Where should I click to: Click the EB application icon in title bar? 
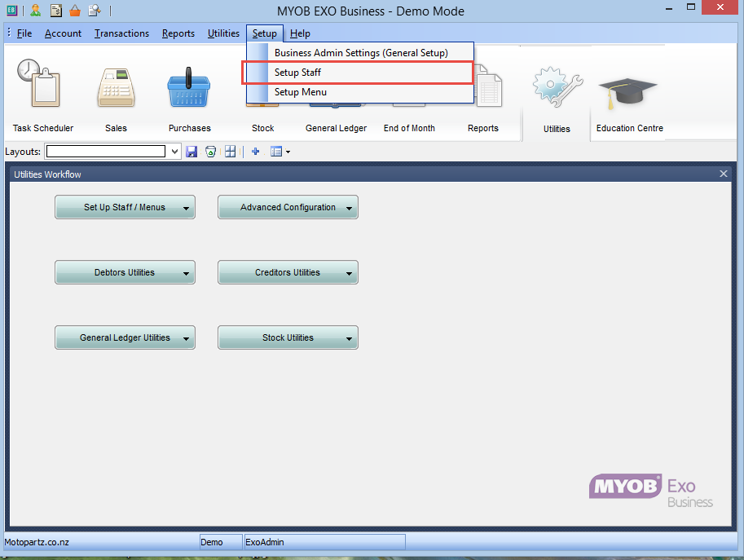pos(12,10)
